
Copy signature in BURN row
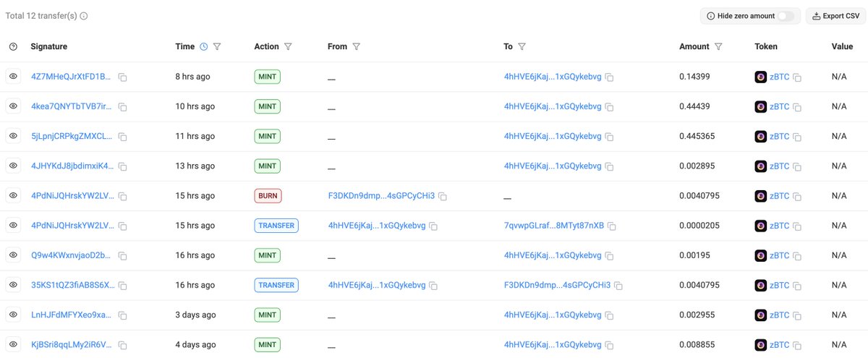pyautogui.click(x=123, y=196)
